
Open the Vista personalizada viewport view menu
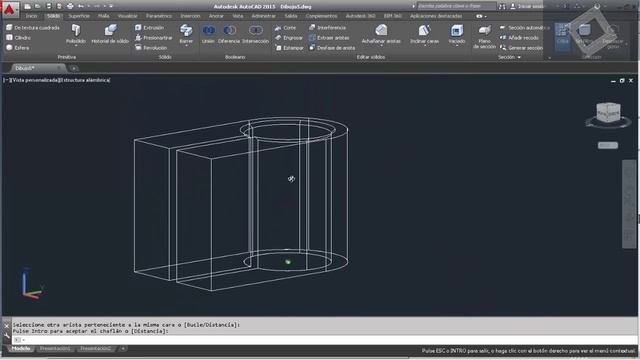[35, 80]
